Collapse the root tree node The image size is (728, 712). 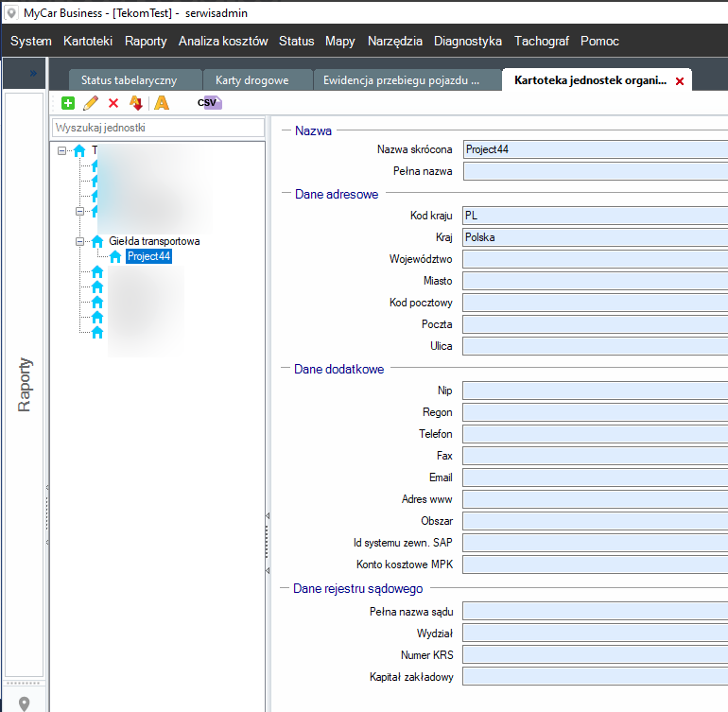coord(61,150)
